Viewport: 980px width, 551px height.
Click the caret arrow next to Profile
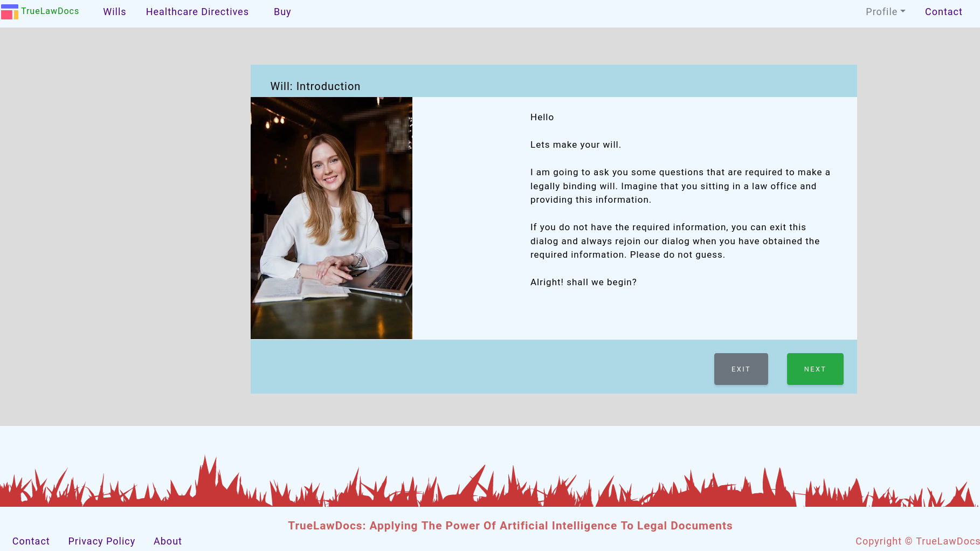point(903,11)
